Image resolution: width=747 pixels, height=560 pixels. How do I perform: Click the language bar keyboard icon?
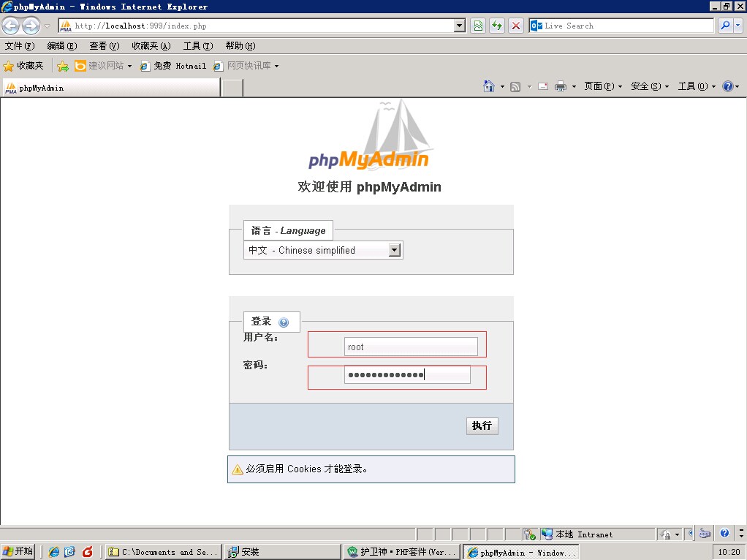pyautogui.click(x=705, y=533)
